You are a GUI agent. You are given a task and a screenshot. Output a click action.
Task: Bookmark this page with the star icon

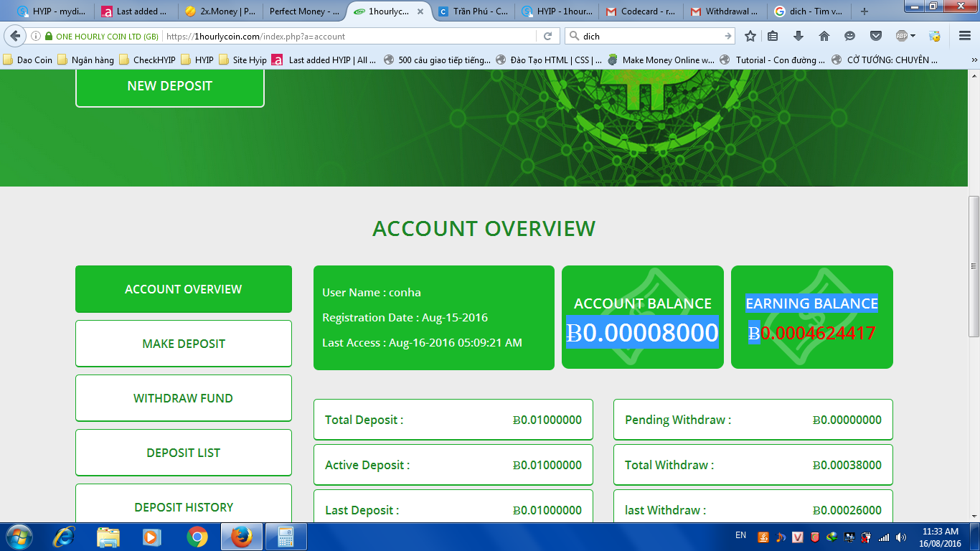[750, 36]
